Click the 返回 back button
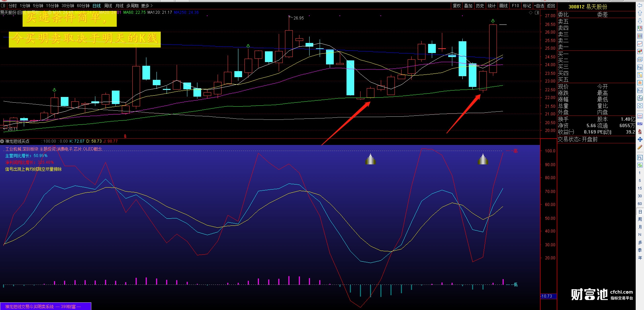 551,6
